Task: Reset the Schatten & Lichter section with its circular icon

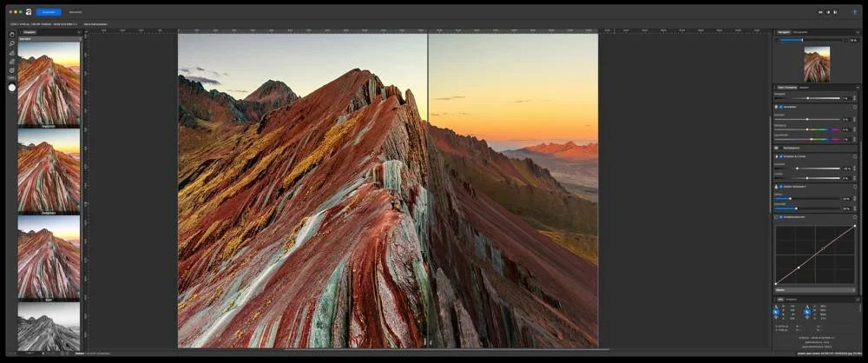Action: (855, 156)
